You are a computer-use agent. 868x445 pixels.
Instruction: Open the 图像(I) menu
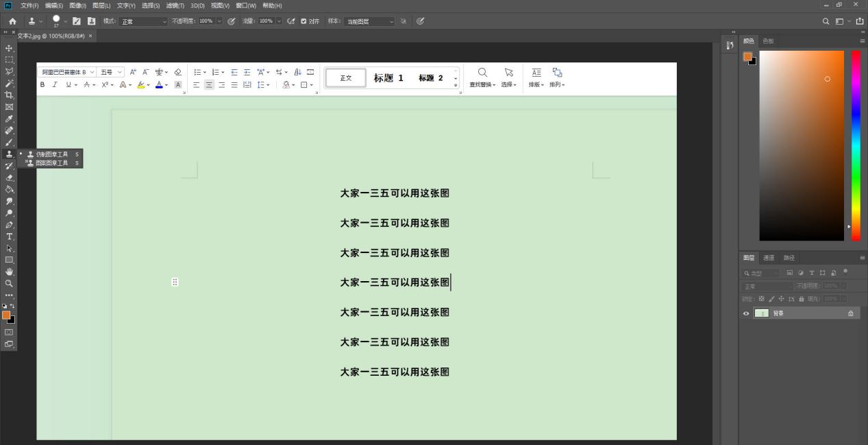pos(78,5)
